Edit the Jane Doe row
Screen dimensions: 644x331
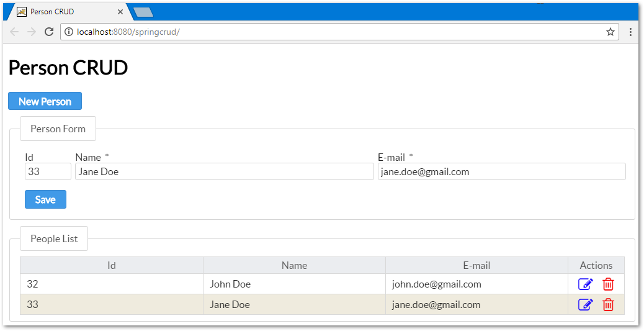585,305
